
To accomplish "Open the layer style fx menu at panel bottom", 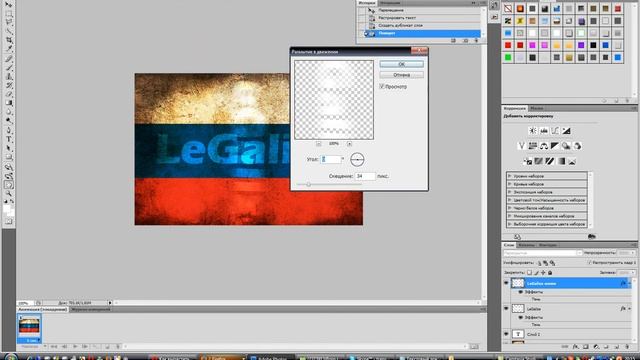I will point(576,347).
